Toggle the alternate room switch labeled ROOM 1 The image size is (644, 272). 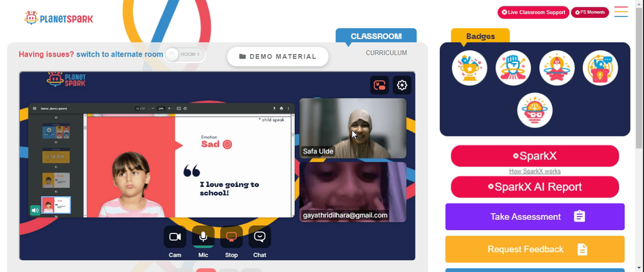[x=184, y=55]
